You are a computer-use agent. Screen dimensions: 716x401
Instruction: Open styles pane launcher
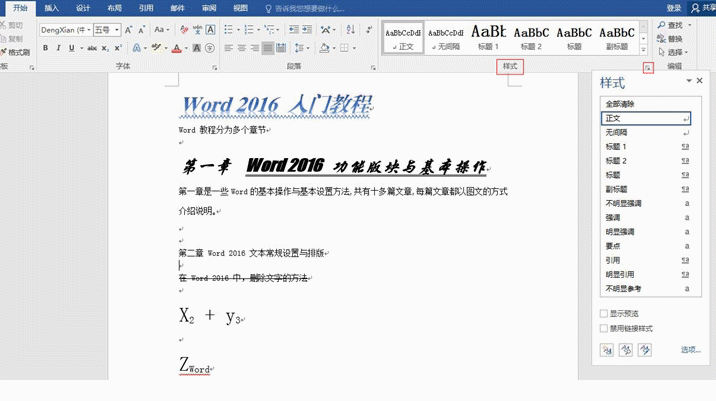coord(648,68)
